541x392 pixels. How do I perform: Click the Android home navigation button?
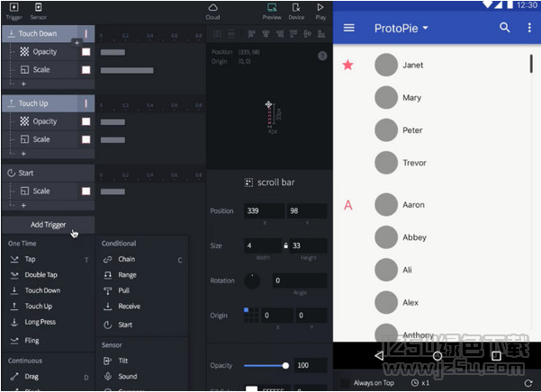(437, 356)
